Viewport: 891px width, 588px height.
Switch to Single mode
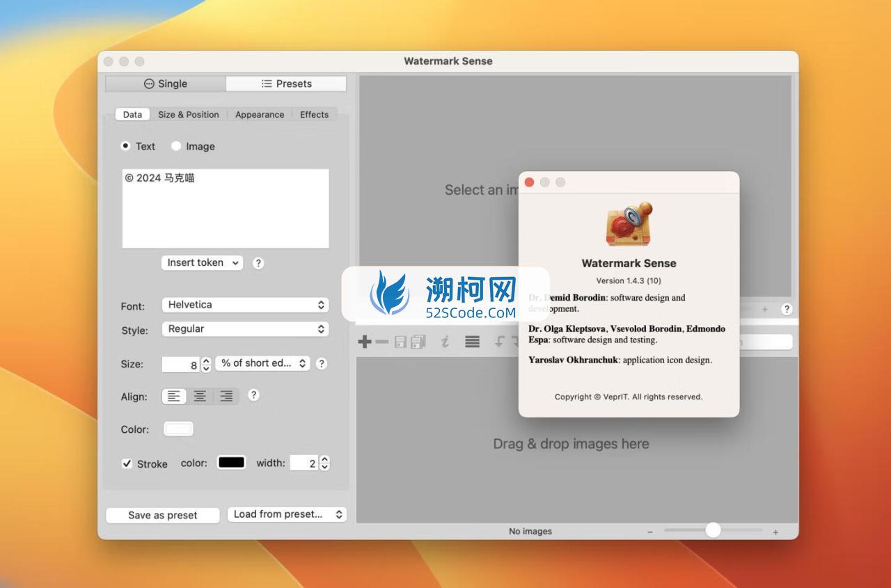pyautogui.click(x=166, y=84)
